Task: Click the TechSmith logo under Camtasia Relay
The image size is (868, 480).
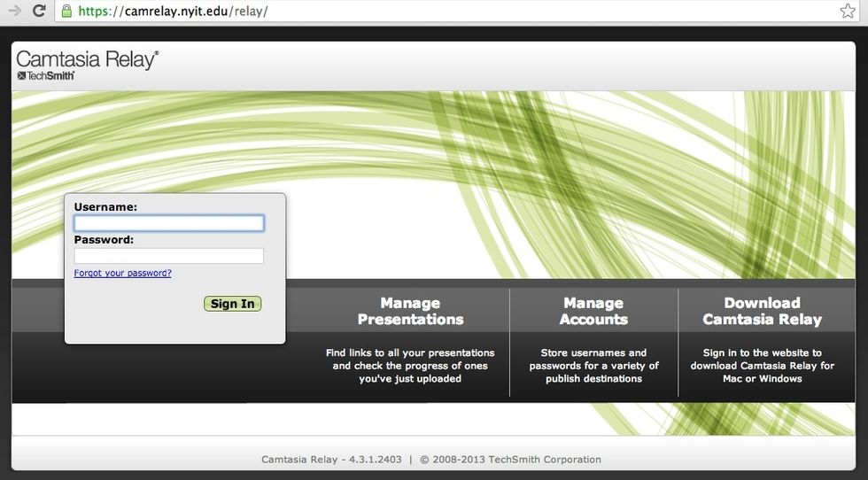Action: [45, 76]
